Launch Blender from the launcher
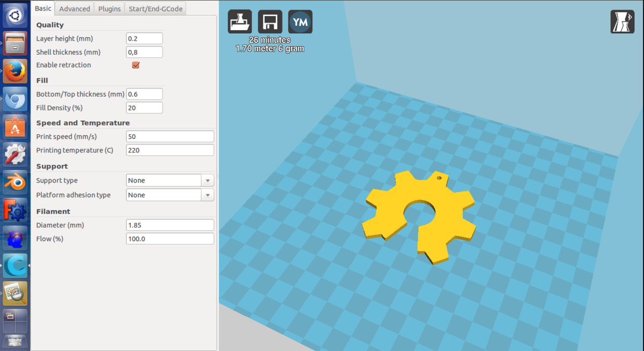Viewport: 644px width, 351px height. coord(15,183)
